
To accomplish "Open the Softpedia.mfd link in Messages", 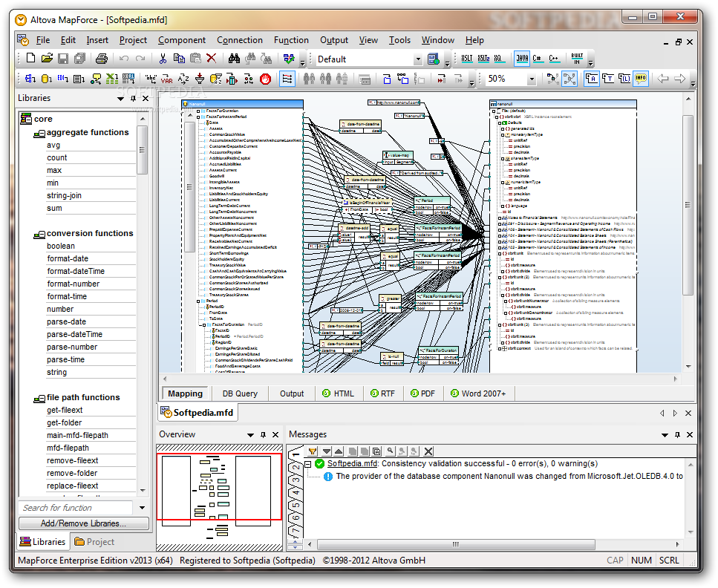I will [352, 463].
